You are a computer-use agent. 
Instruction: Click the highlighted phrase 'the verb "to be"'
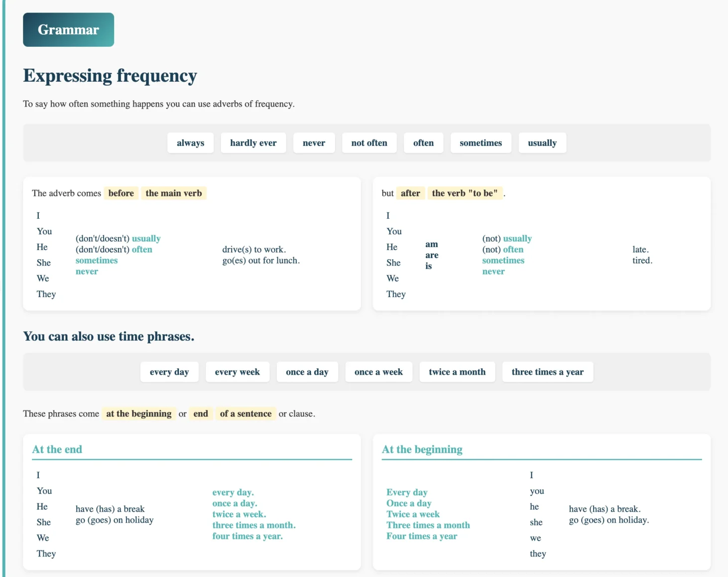click(x=465, y=193)
